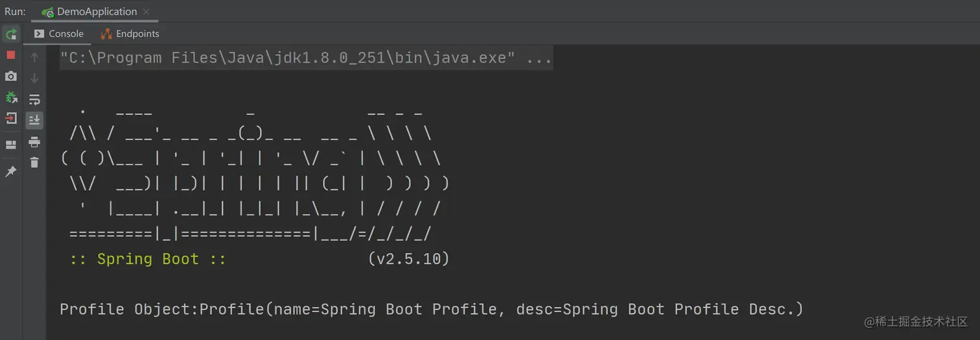The height and width of the screenshot is (340, 980).
Task: Toggle soft-wrap in console
Action: 34,99
